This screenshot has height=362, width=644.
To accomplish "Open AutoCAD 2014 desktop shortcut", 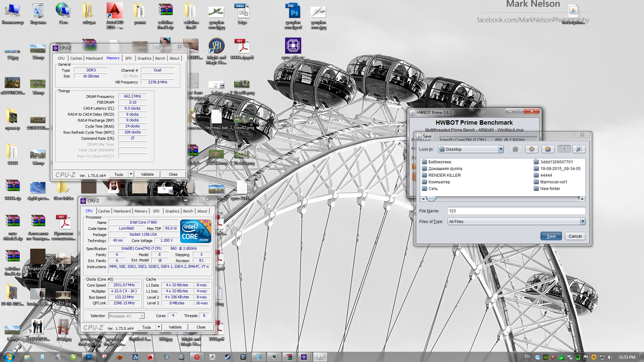I will pyautogui.click(x=115, y=15).
